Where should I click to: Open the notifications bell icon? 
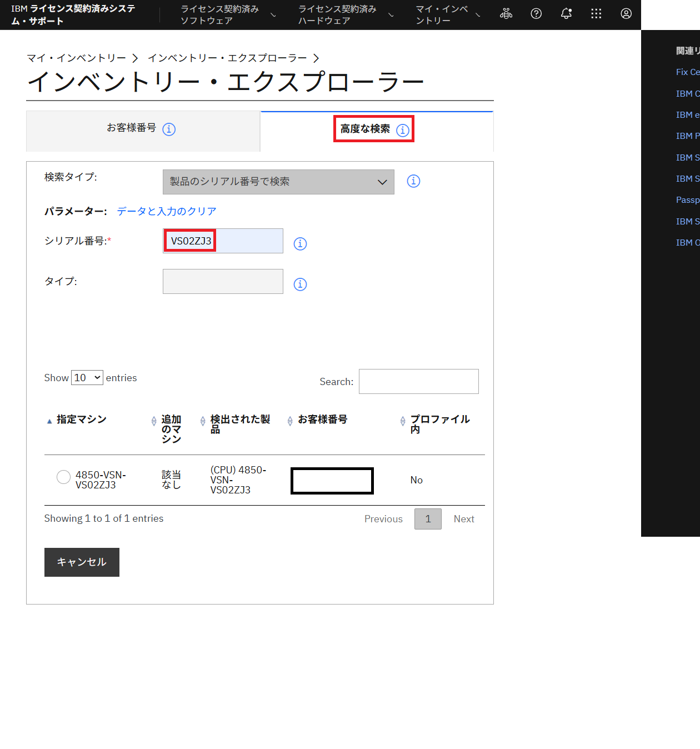click(566, 14)
